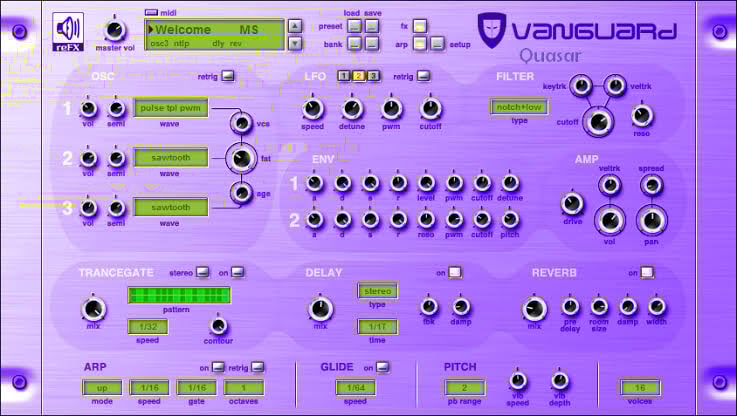Screen dimensions: 737x416
Task: Click the reFX speaker logo
Action: pyautogui.click(x=68, y=31)
